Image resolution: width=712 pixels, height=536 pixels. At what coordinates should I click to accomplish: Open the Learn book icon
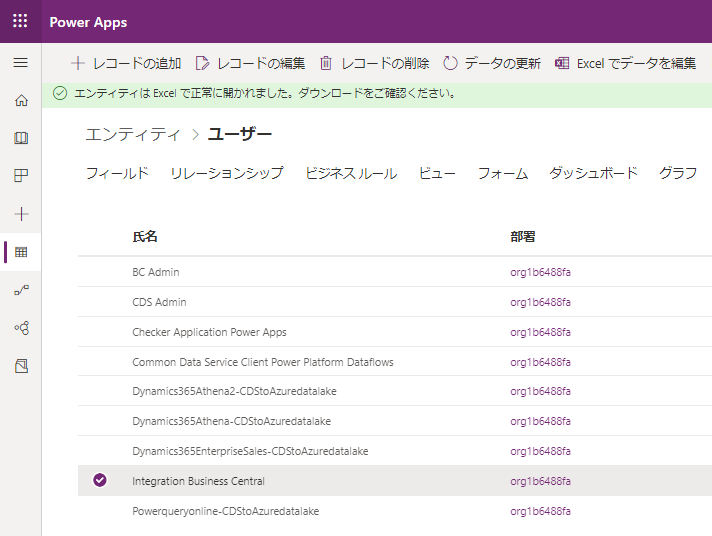click(21, 138)
